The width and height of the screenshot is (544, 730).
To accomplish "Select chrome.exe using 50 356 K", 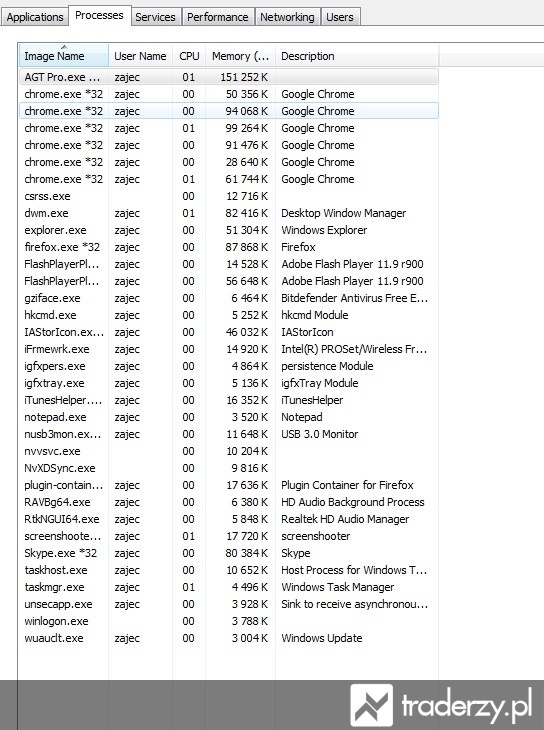I will [229, 94].
